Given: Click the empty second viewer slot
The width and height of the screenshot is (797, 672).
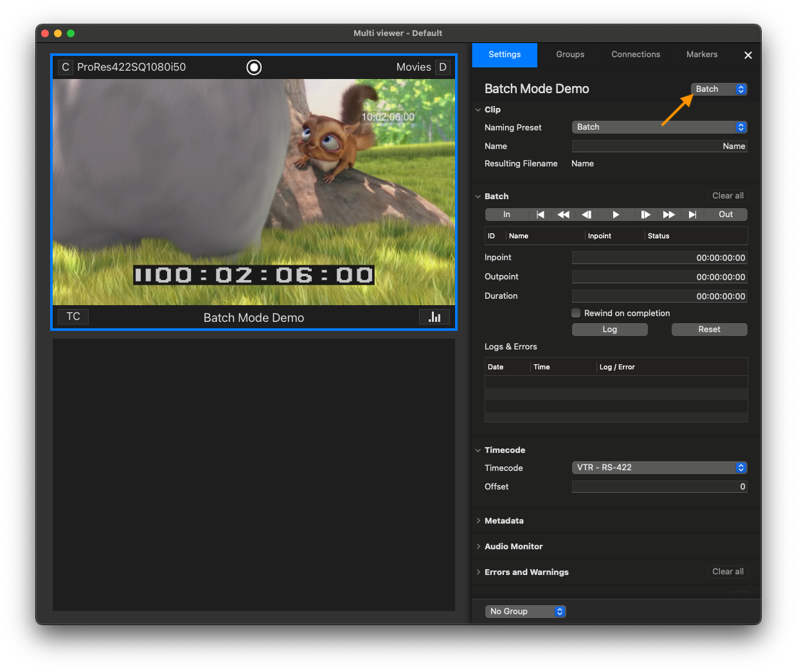Looking at the screenshot, I should click(x=254, y=475).
